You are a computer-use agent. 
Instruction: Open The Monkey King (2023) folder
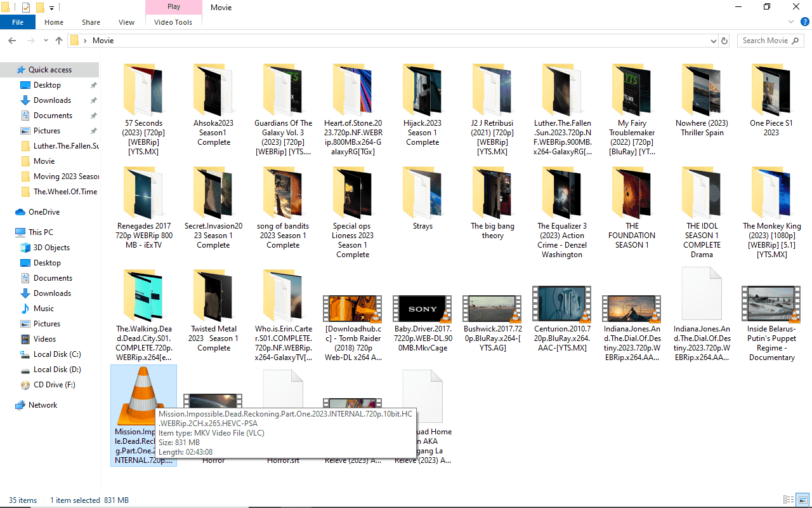(x=771, y=211)
